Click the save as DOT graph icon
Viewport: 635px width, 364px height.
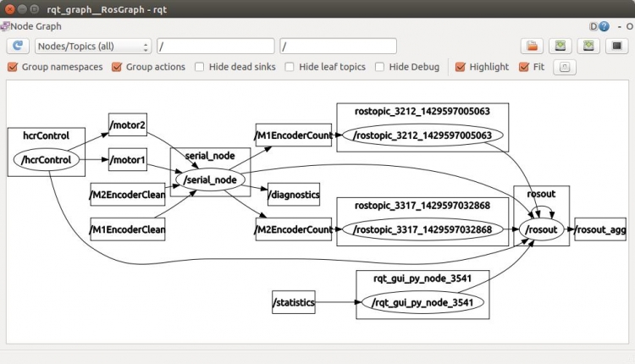click(x=560, y=46)
